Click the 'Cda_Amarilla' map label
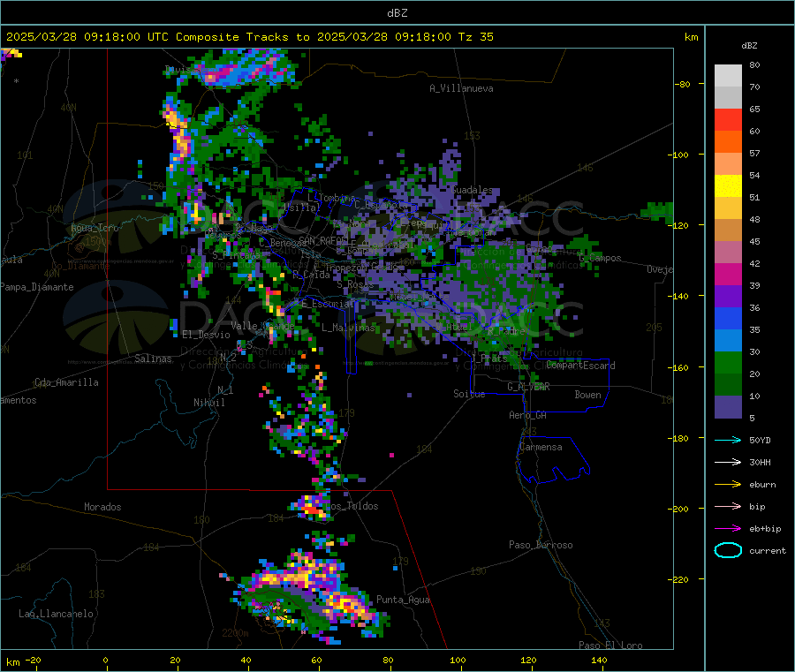The width and height of the screenshot is (795, 672). 66,382
